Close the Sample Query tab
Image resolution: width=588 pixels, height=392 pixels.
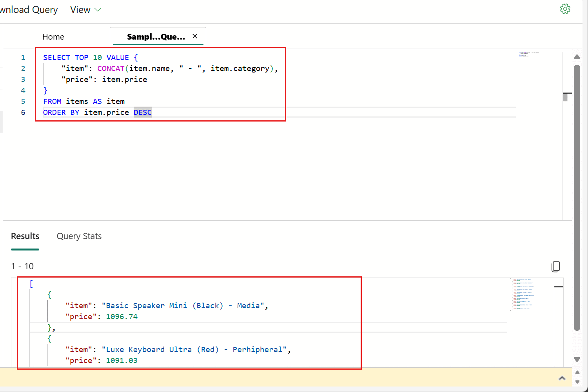coord(195,36)
